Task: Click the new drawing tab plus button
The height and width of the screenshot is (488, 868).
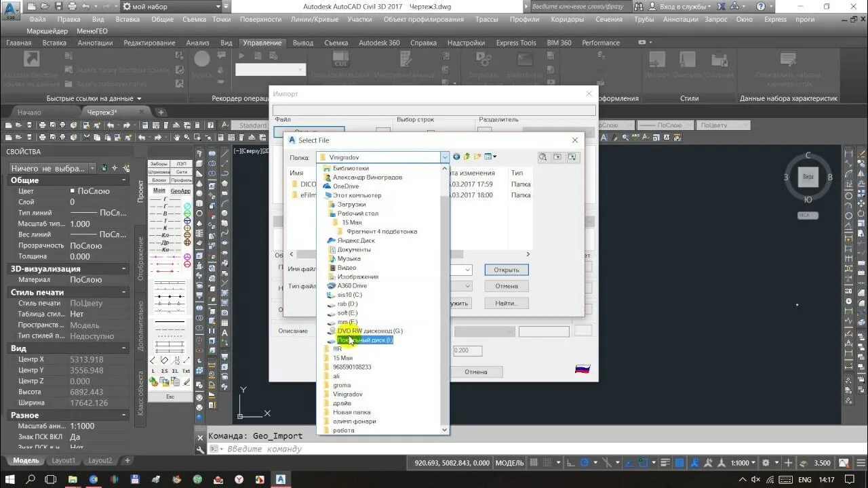Action: (x=161, y=113)
